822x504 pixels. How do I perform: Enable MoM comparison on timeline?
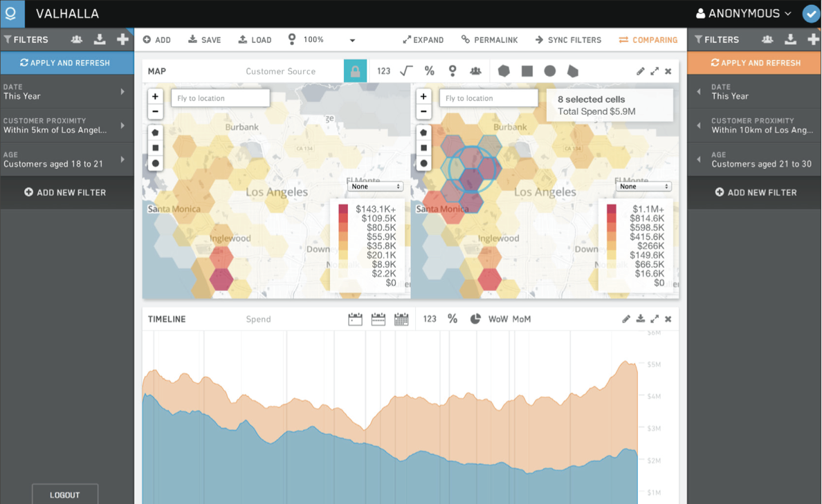pyautogui.click(x=522, y=319)
